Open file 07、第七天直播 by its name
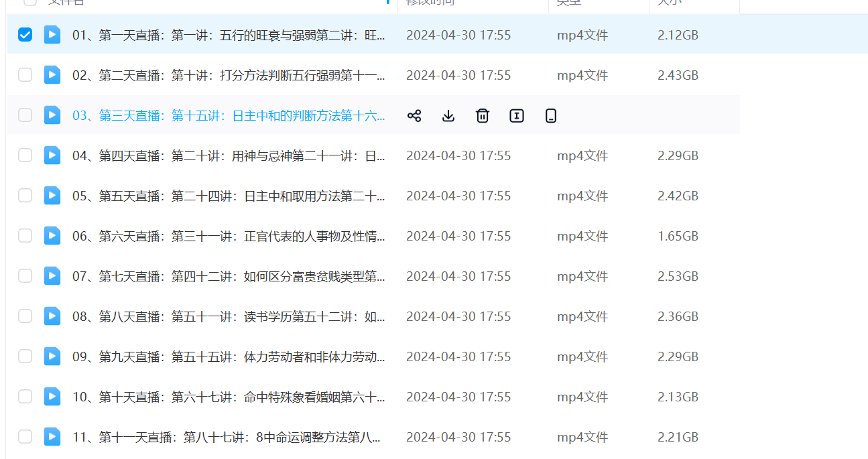This screenshot has width=868, height=459. (x=229, y=276)
